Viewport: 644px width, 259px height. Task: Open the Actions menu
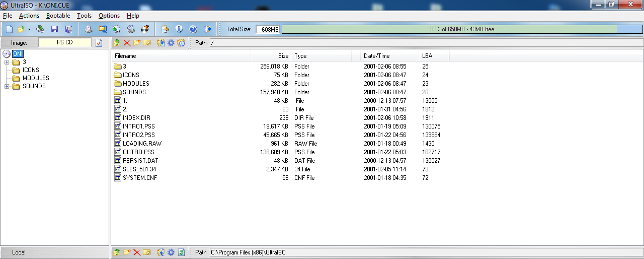click(x=29, y=16)
